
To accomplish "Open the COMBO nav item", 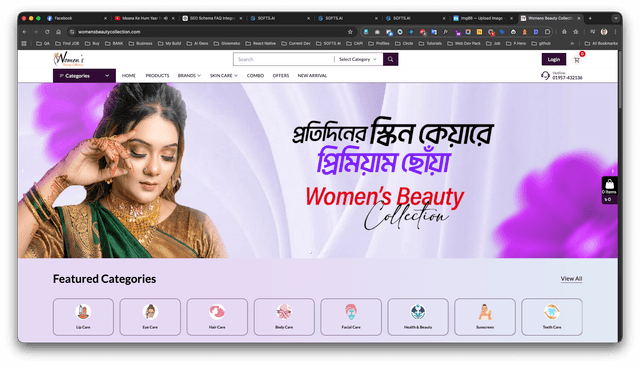I will [x=255, y=76].
